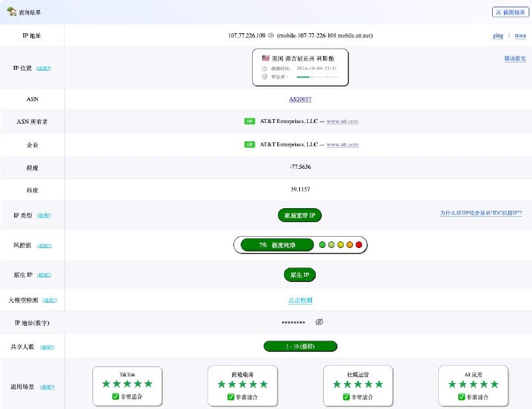Click the ISP badge in ASN 所有者 row
The image size is (532, 409).
pos(250,121)
